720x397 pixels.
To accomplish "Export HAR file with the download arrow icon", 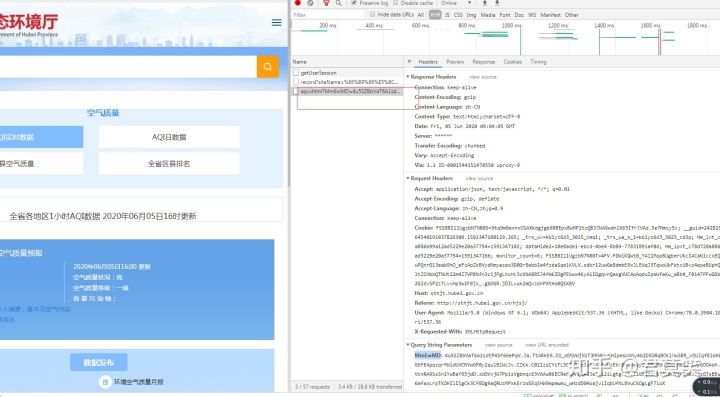I will [496, 3].
